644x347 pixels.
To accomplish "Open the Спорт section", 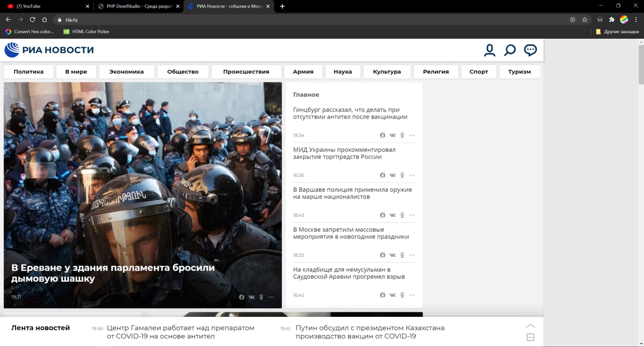I will pos(478,71).
